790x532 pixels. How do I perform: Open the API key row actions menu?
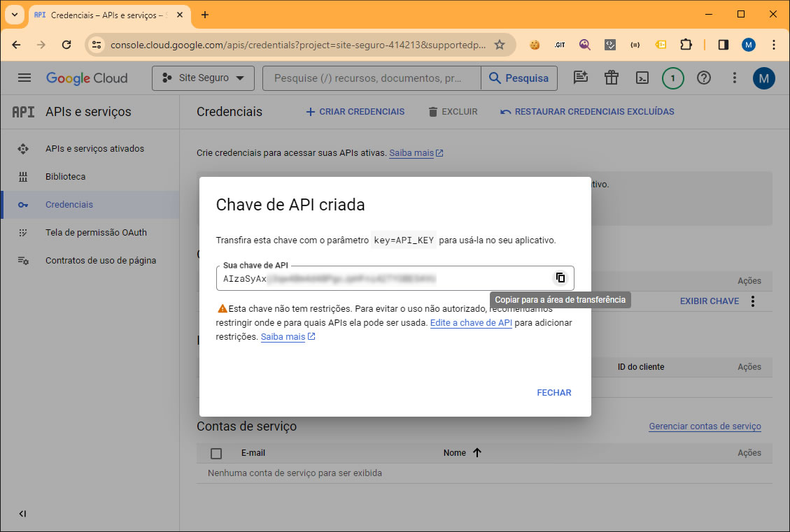click(753, 301)
